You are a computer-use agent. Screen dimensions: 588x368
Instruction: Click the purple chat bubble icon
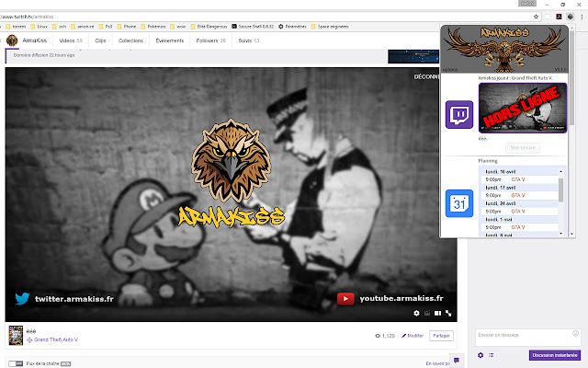point(457,361)
